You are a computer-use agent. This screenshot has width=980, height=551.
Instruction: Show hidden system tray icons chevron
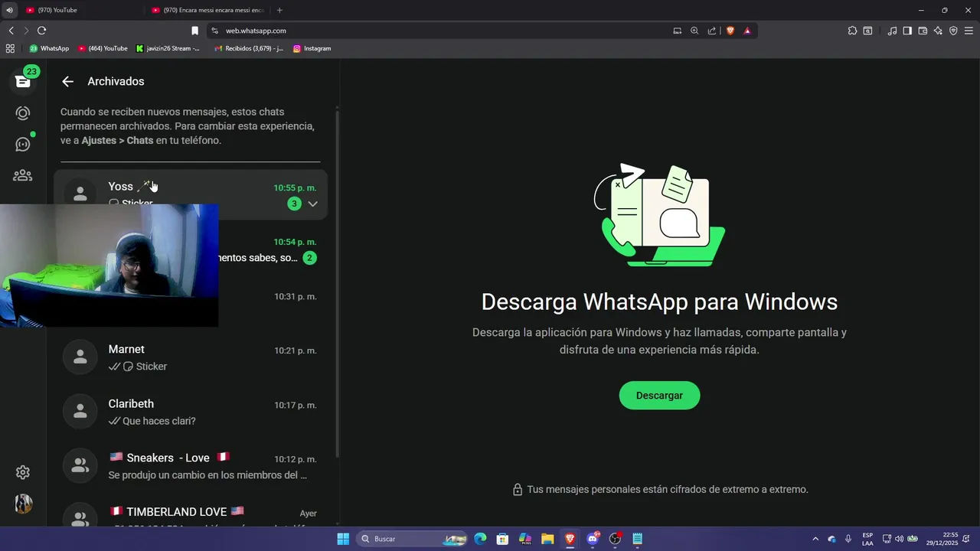[x=815, y=539]
